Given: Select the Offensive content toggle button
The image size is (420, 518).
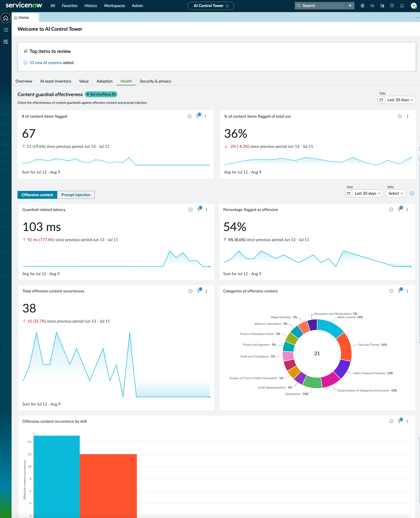Looking at the screenshot, I should 37,195.
